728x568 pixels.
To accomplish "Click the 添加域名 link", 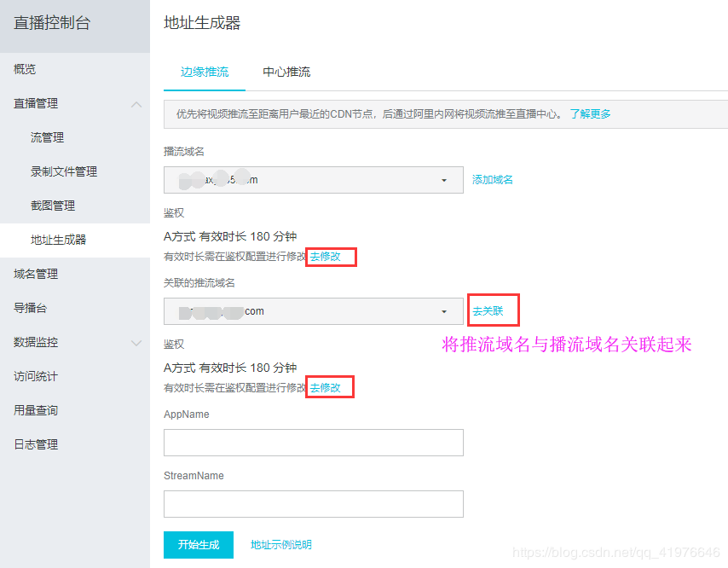I will point(493,180).
